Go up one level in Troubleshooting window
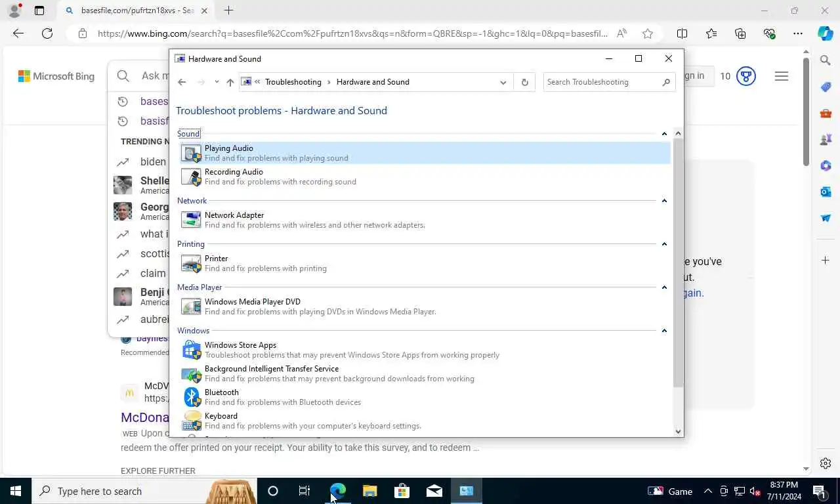The image size is (840, 504). [230, 82]
